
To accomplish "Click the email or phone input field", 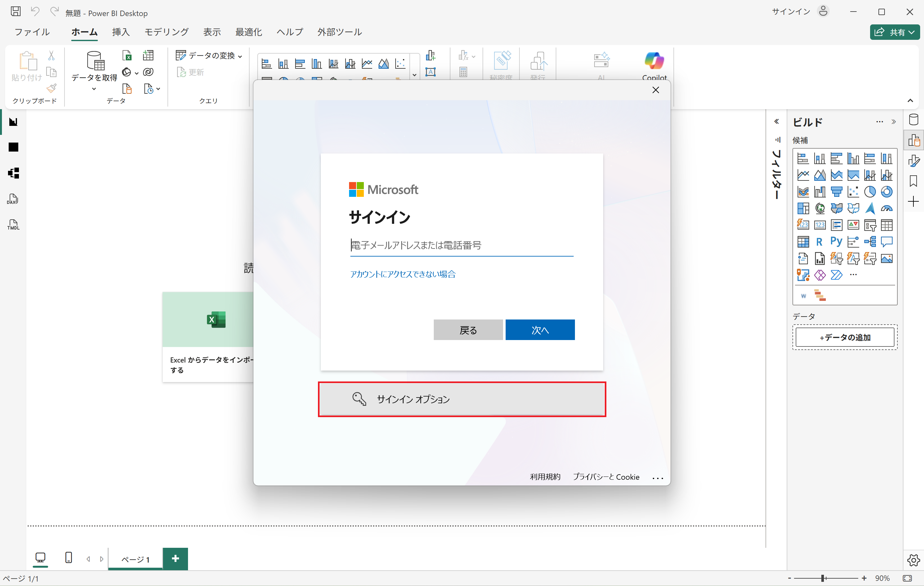I will coord(461,245).
